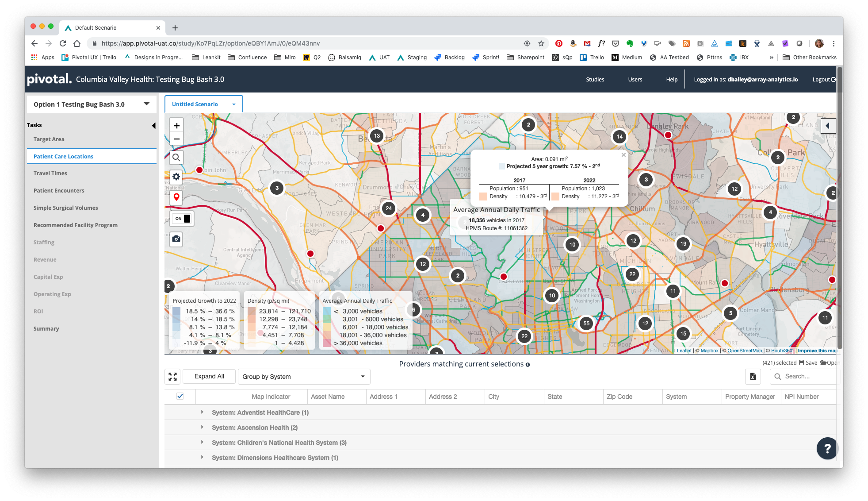
Task: Close the Default Scenario browser tab
Action: [158, 28]
